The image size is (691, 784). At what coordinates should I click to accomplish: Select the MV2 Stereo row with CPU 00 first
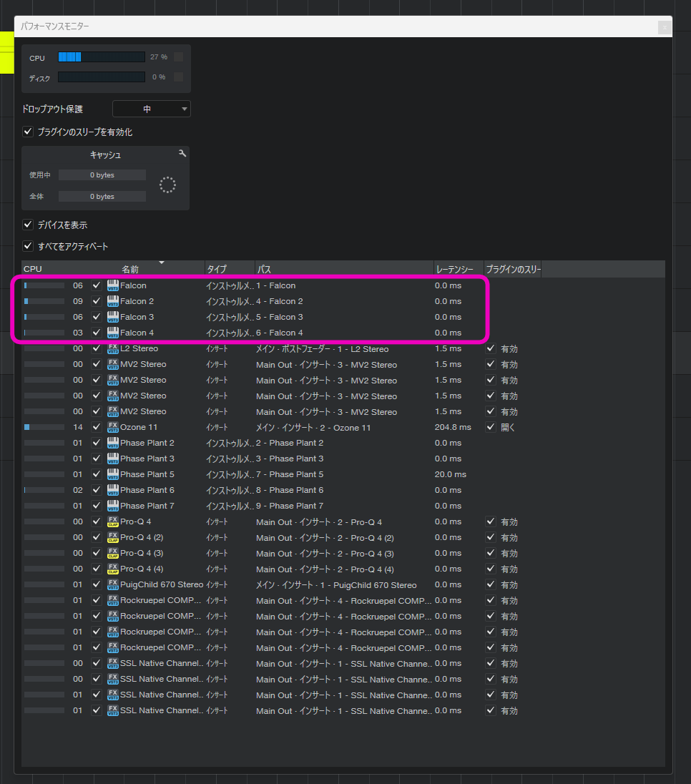[343, 365]
